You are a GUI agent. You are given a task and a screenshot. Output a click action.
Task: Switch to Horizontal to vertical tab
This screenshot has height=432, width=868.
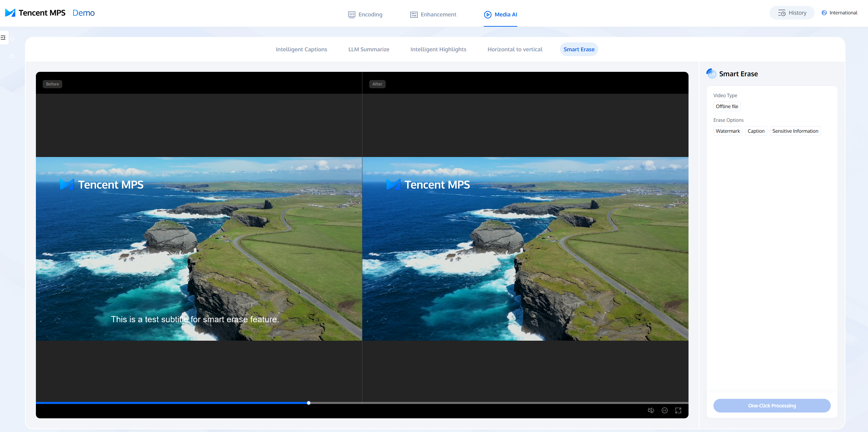515,49
